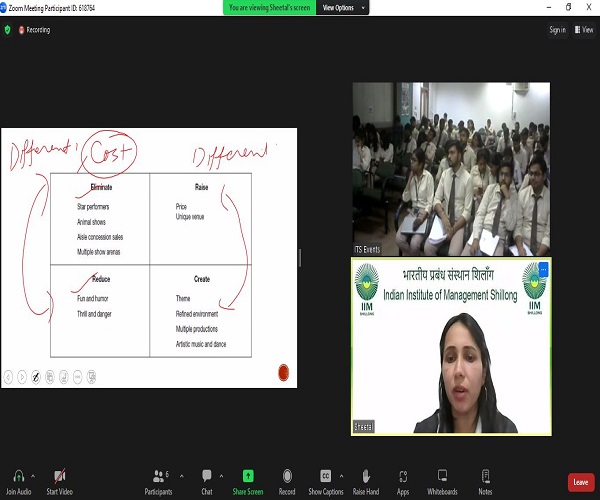Click the divider handle between the shared screen and videos
This screenshot has height=500, width=600.
click(300, 257)
